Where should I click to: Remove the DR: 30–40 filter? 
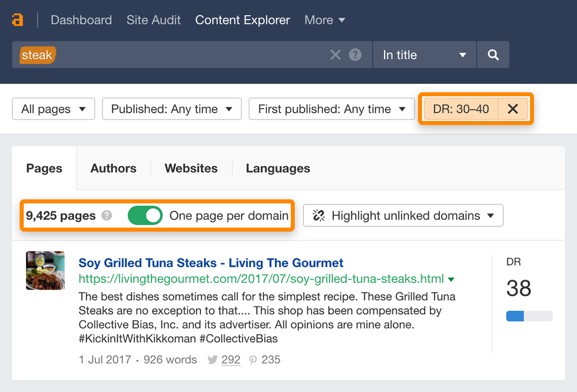click(x=513, y=109)
